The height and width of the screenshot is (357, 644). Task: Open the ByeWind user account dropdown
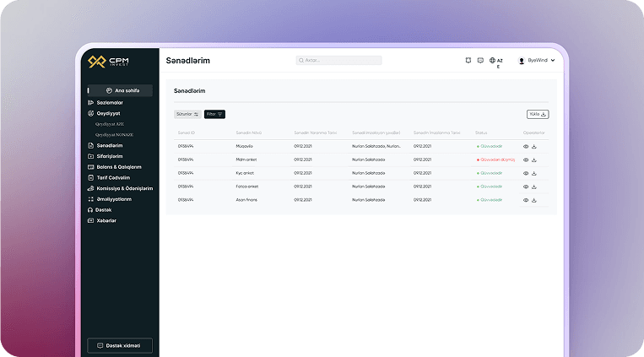[536, 60]
